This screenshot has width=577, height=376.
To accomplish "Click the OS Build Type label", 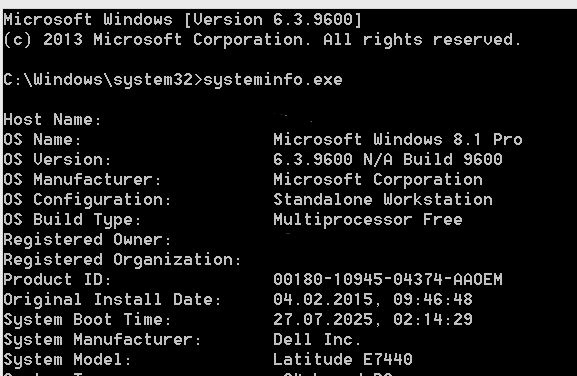I will 72,220.
